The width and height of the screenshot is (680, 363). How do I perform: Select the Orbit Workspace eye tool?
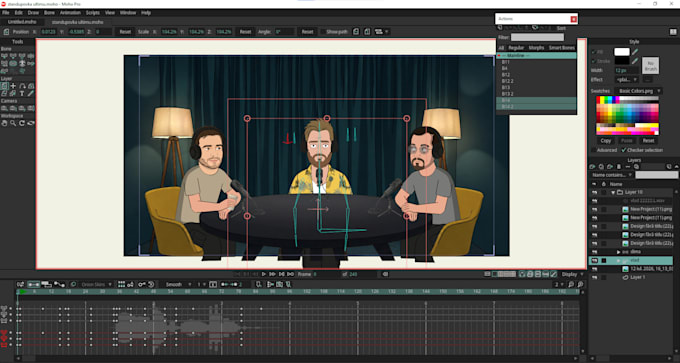click(x=31, y=123)
